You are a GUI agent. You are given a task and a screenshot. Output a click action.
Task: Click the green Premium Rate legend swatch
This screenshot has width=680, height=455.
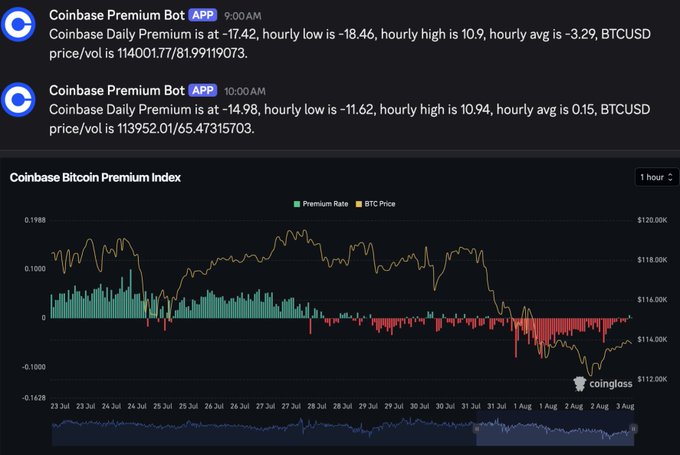[297, 204]
